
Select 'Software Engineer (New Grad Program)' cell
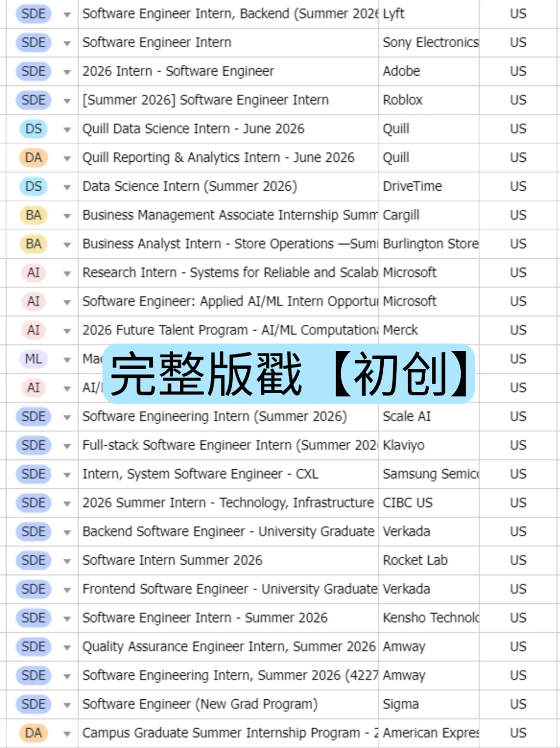click(228, 704)
